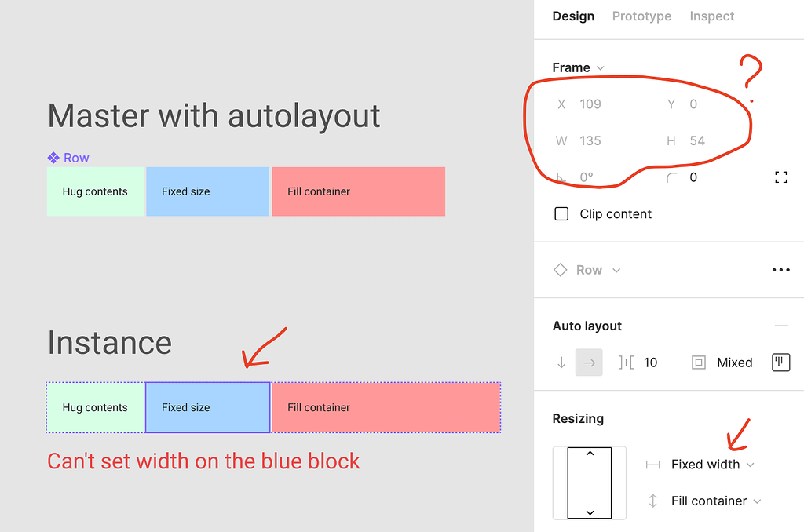
Task: Click the padding icon beside Mixed
Action: coord(698,363)
